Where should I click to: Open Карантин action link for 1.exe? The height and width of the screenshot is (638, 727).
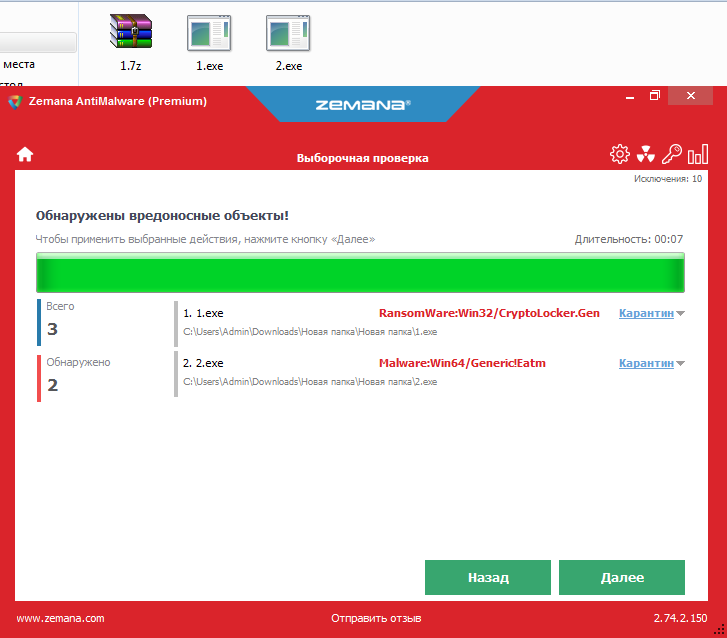tap(646, 313)
